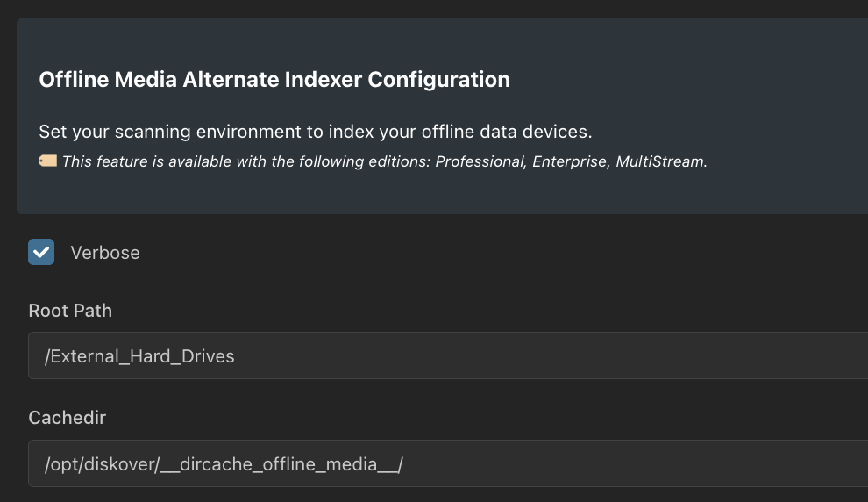Click the white checkmark inside Verbose box

click(41, 253)
